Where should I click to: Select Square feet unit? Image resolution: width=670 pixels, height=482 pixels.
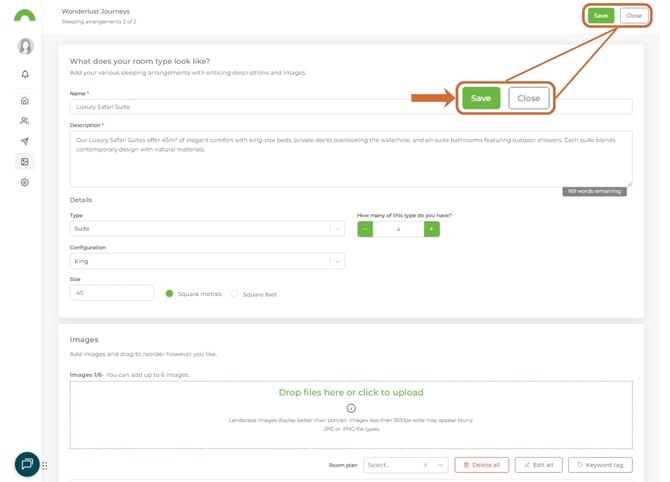click(234, 294)
